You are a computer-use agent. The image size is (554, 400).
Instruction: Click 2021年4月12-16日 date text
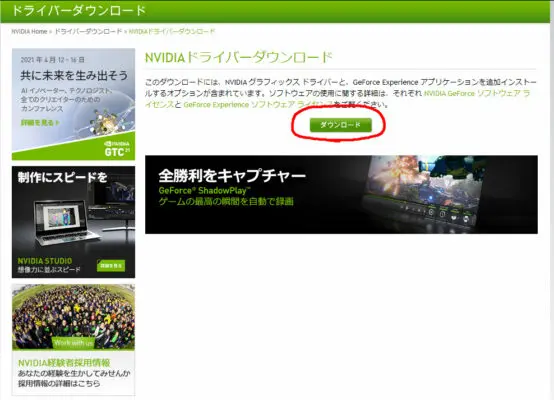point(52,59)
